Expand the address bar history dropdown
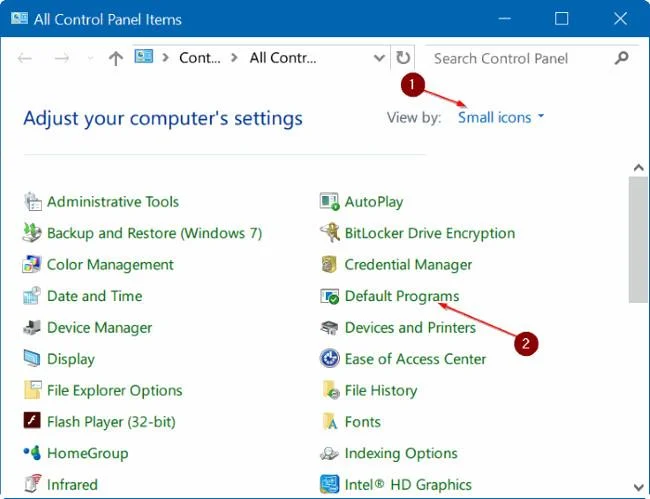The image size is (650, 499). 379,58
